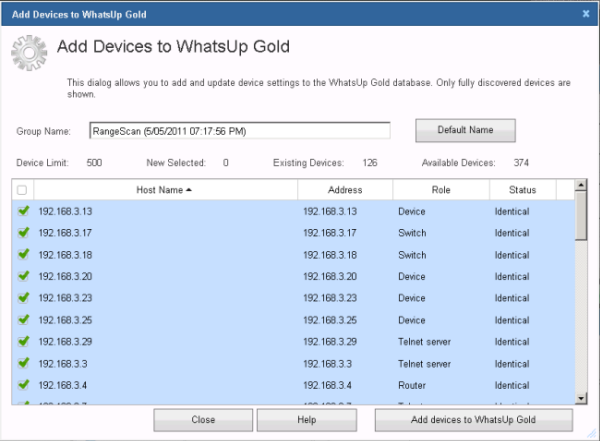Click the vertical scrollbar thumb

coord(581,216)
